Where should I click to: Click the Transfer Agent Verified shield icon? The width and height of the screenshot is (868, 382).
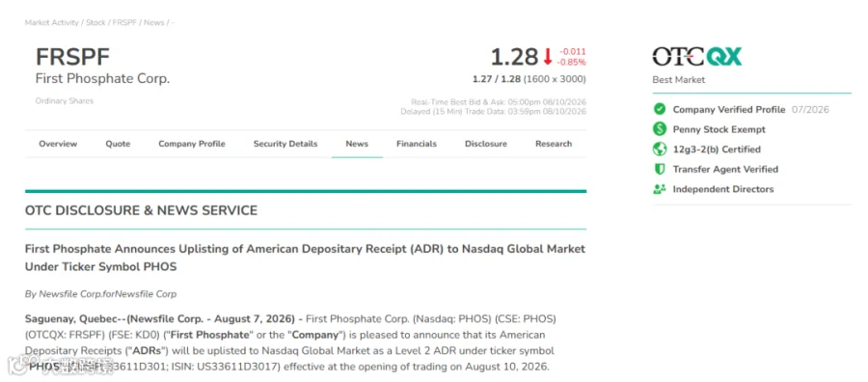pos(660,170)
